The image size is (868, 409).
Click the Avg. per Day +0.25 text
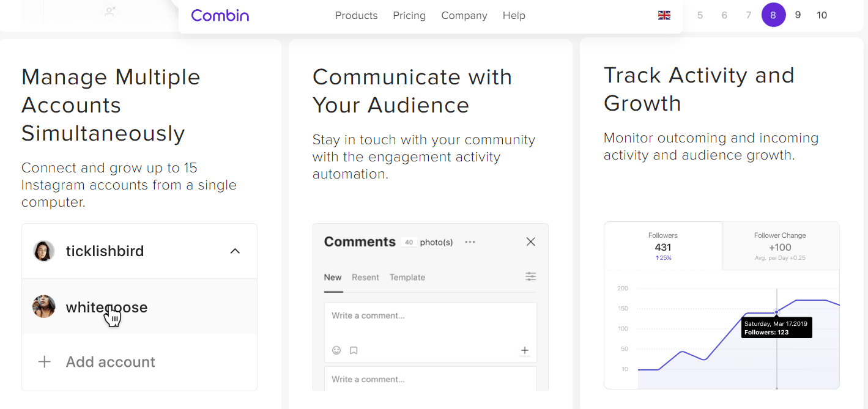point(780,258)
